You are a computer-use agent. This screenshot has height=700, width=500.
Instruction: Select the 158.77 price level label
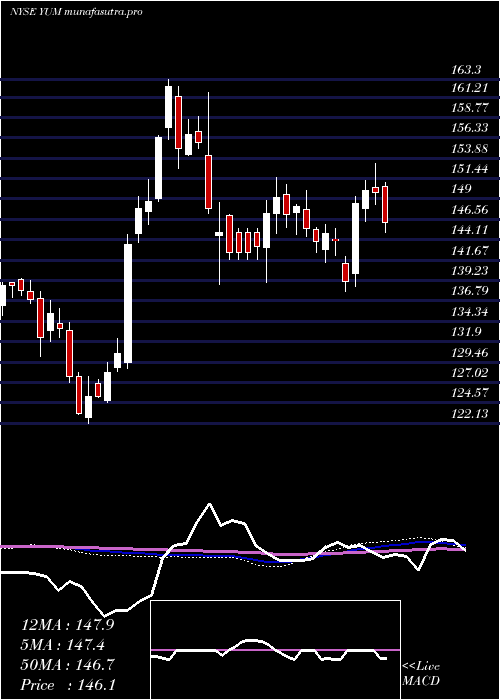pos(470,108)
